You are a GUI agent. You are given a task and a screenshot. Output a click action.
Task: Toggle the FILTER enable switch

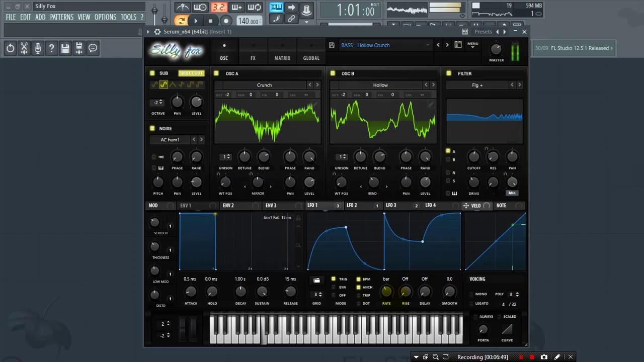[448, 73]
